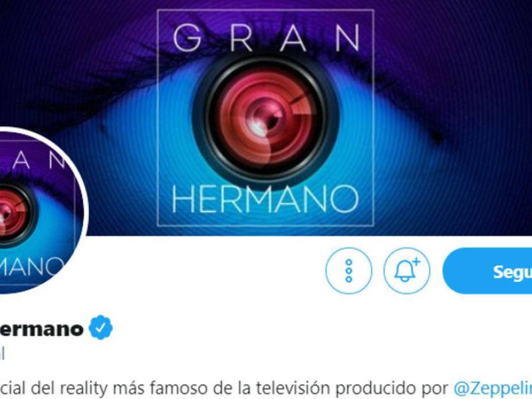Follow the account with the Seguir button
This screenshot has width=532, height=399.
(x=487, y=271)
